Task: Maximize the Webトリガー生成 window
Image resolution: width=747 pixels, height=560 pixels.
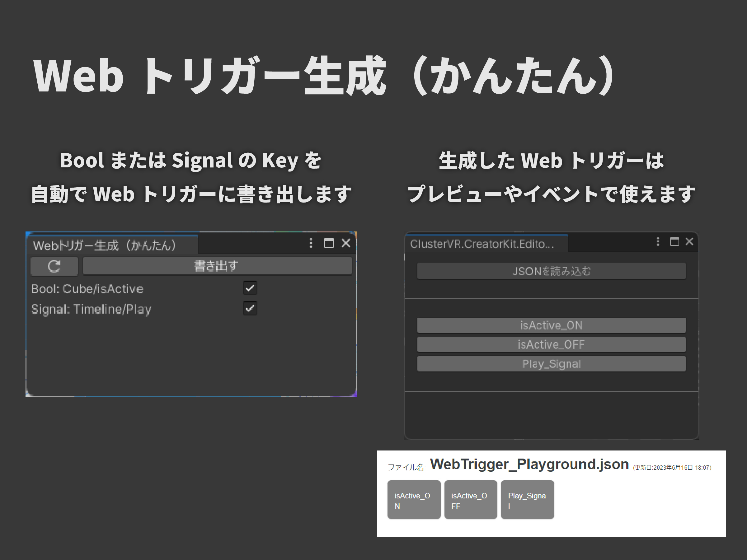Action: [329, 243]
